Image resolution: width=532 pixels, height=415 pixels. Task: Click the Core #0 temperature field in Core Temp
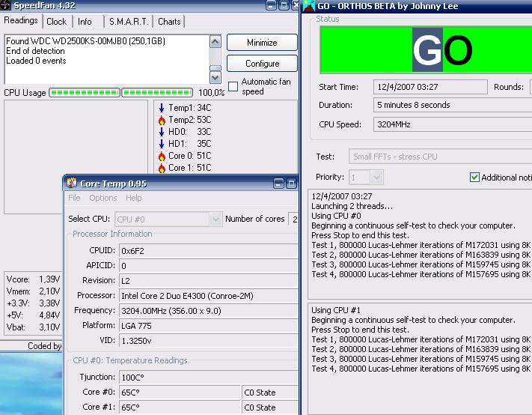tap(180, 393)
